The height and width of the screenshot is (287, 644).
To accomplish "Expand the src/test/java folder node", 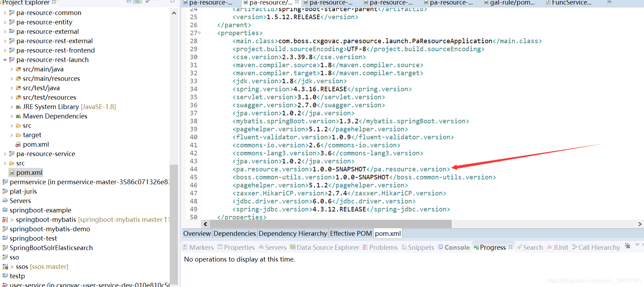I will point(11,88).
